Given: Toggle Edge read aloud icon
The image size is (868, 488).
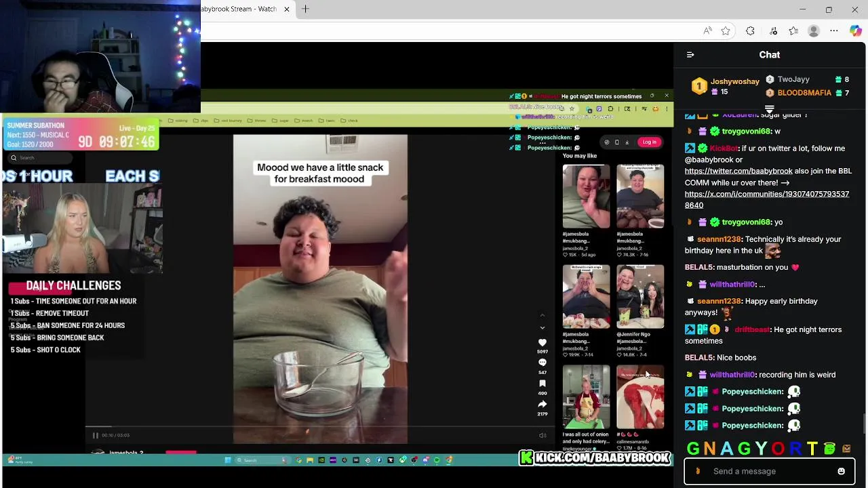Looking at the screenshot, I should tap(707, 31).
